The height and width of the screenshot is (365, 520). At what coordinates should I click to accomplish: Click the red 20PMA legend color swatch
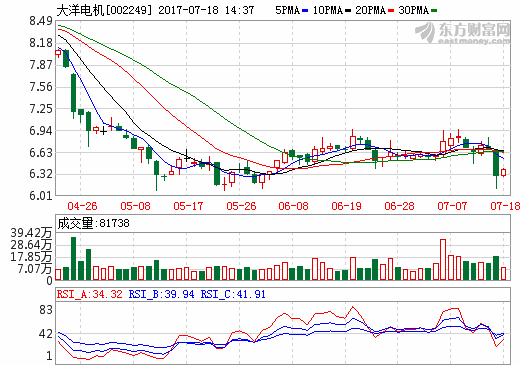tap(391, 11)
